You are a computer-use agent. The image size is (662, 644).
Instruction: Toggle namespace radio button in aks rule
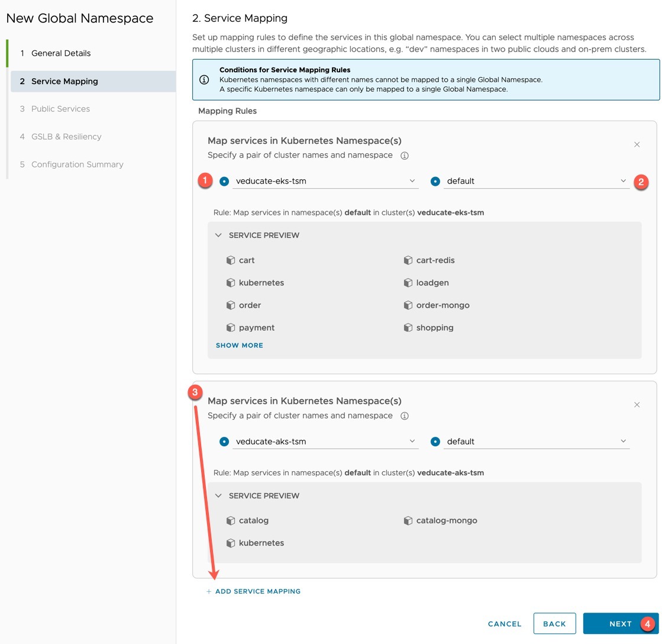click(x=435, y=442)
